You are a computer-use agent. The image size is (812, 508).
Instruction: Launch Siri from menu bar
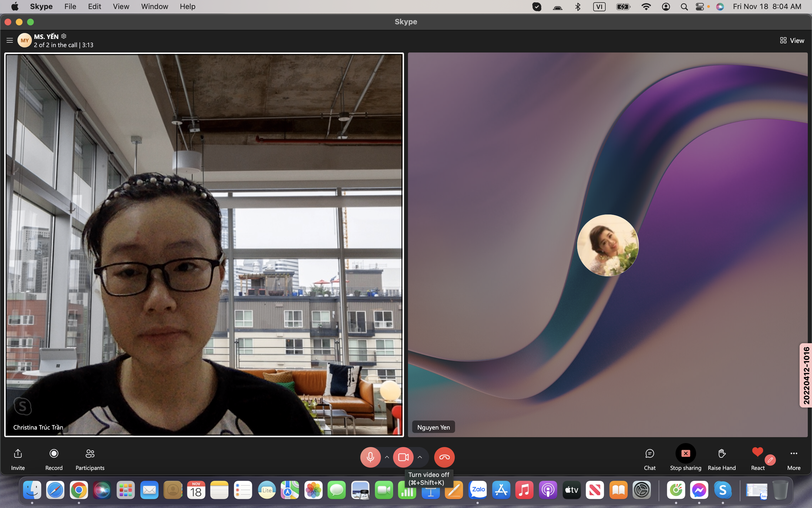tap(720, 6)
